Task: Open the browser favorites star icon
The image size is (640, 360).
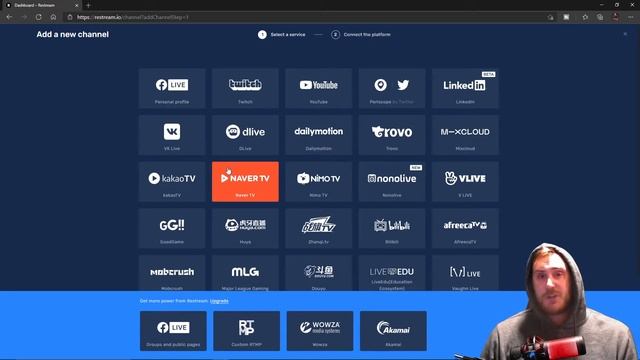Action: (x=585, y=17)
